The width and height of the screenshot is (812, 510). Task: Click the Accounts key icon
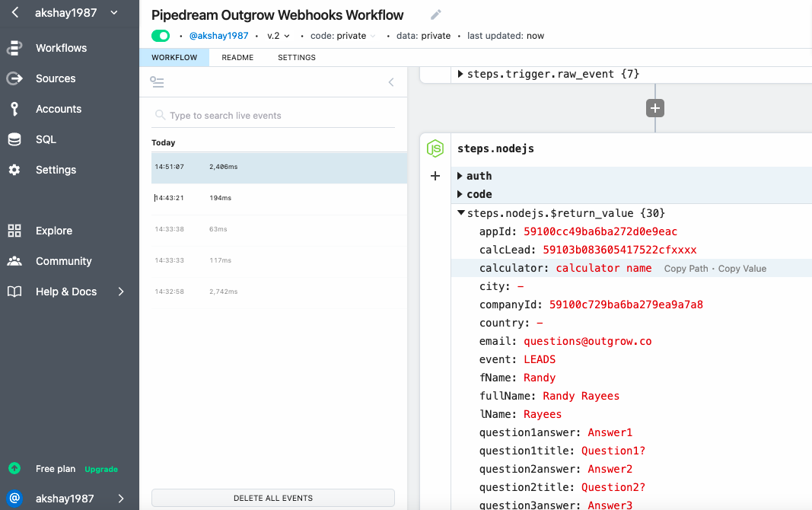[14, 109]
